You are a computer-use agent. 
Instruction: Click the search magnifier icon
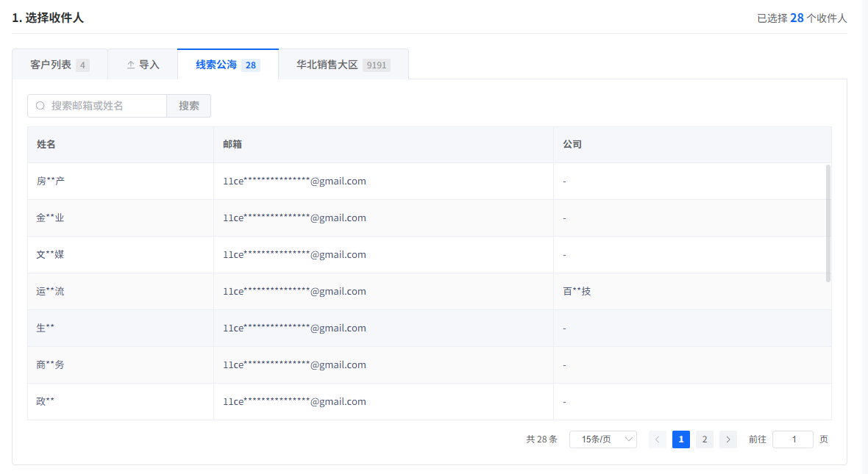[40, 106]
